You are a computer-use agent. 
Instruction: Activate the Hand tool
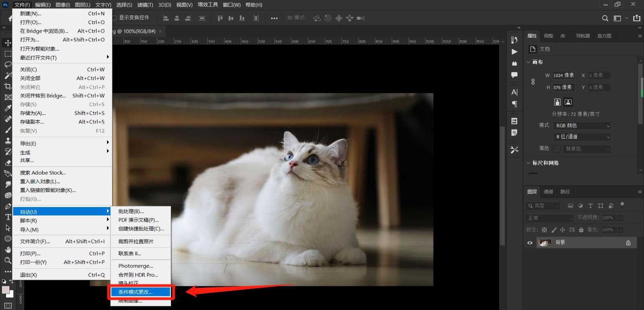8,249
